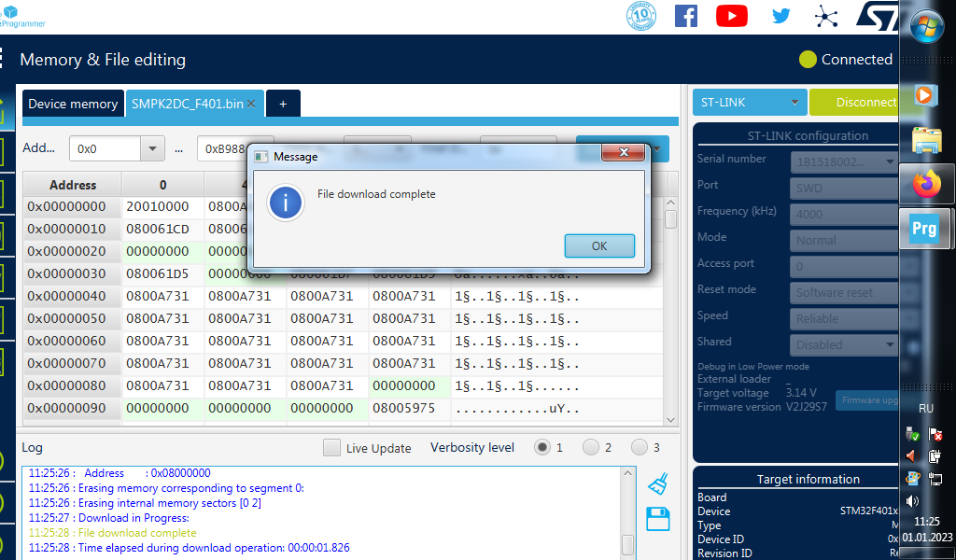956x560 pixels.
Task: Confirm the message with OK button
Action: pos(599,245)
